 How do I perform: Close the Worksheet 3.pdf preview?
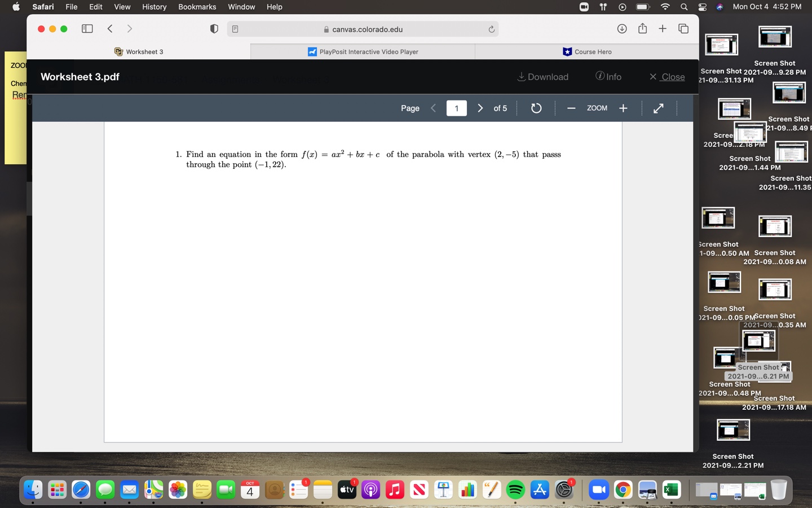(667, 77)
